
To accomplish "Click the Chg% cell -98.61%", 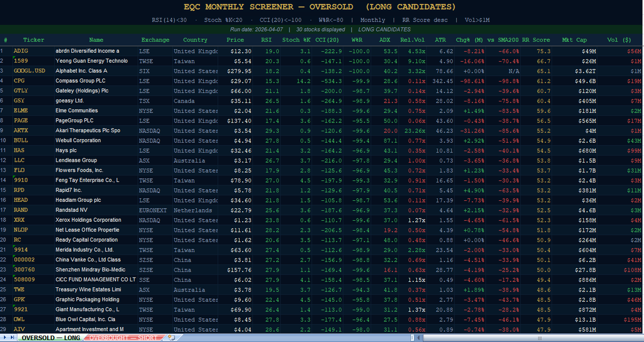I will (470, 81).
